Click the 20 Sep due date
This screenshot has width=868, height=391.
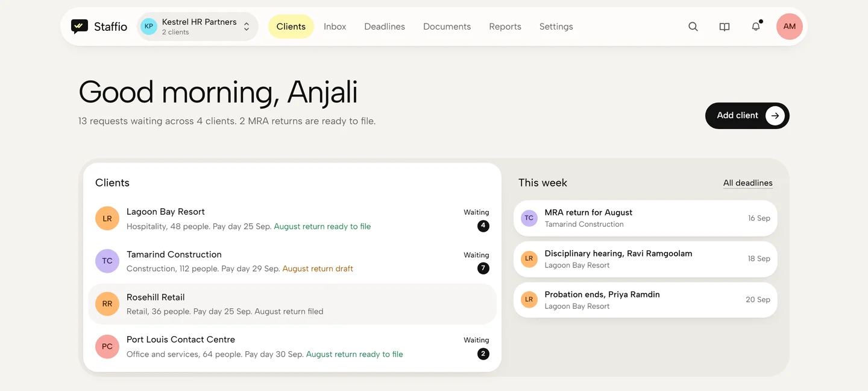tap(758, 300)
